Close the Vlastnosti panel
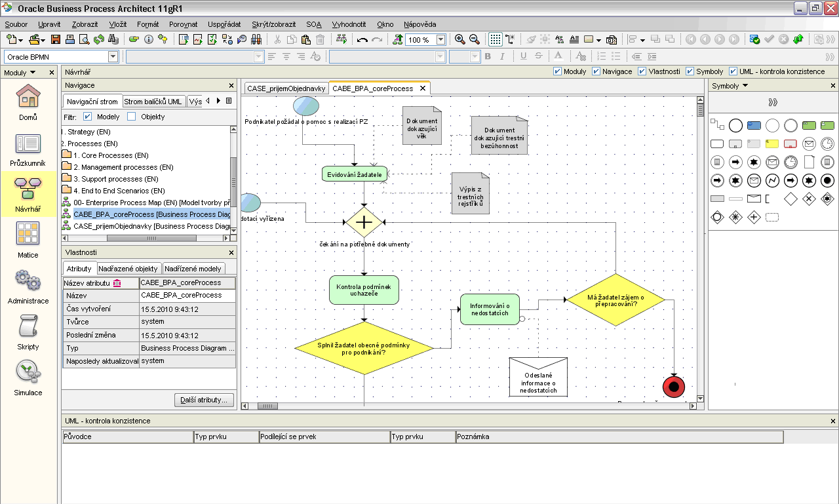 click(231, 252)
